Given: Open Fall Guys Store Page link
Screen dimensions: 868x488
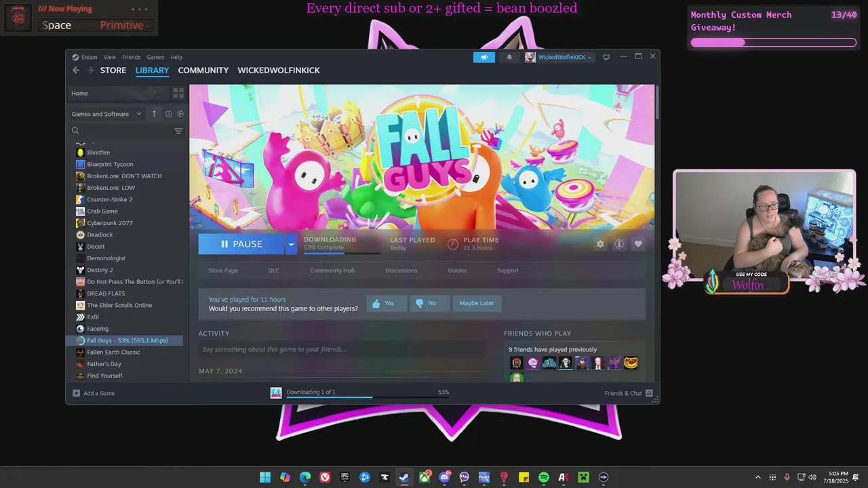Looking at the screenshot, I should pos(223,270).
